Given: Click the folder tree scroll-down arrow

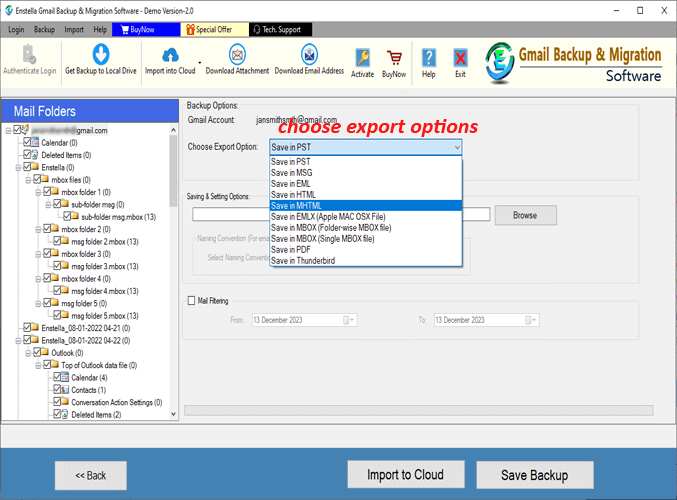Looking at the screenshot, I should tap(173, 414).
